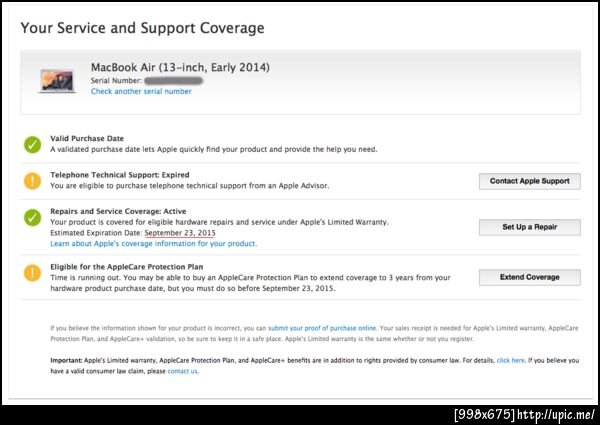
Task: Click the Set Up a Repair button
Action: [530, 227]
